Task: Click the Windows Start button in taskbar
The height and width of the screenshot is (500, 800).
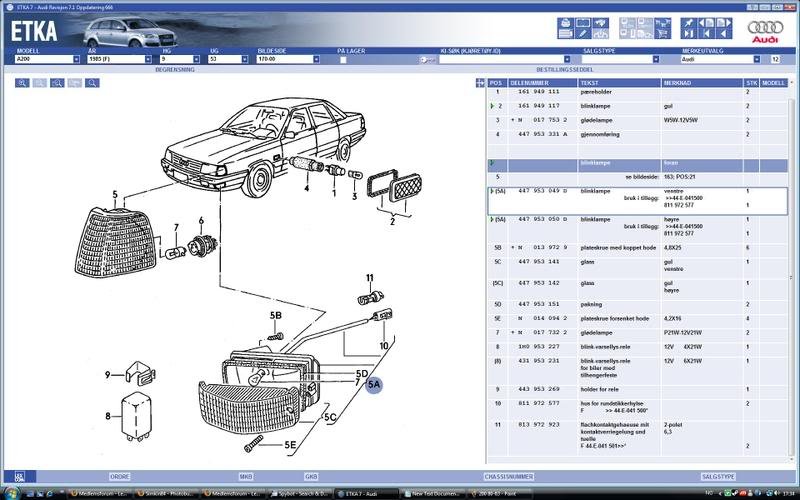Action: (x=12, y=492)
